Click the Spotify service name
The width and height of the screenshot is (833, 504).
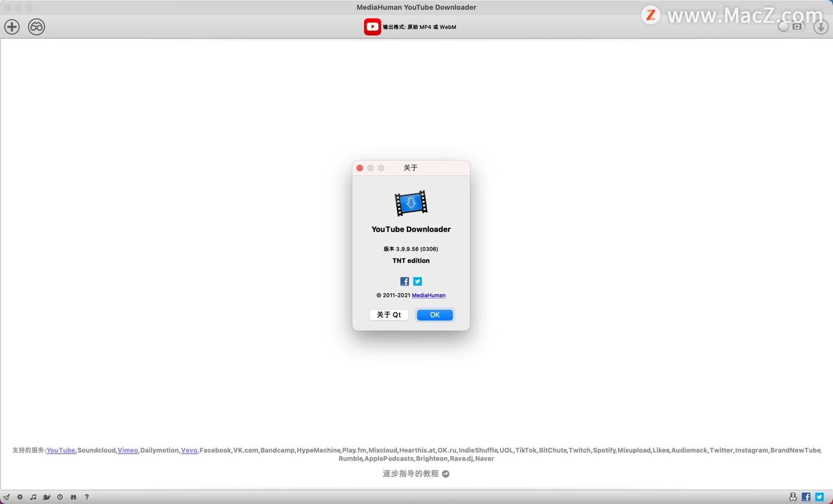tap(604, 450)
